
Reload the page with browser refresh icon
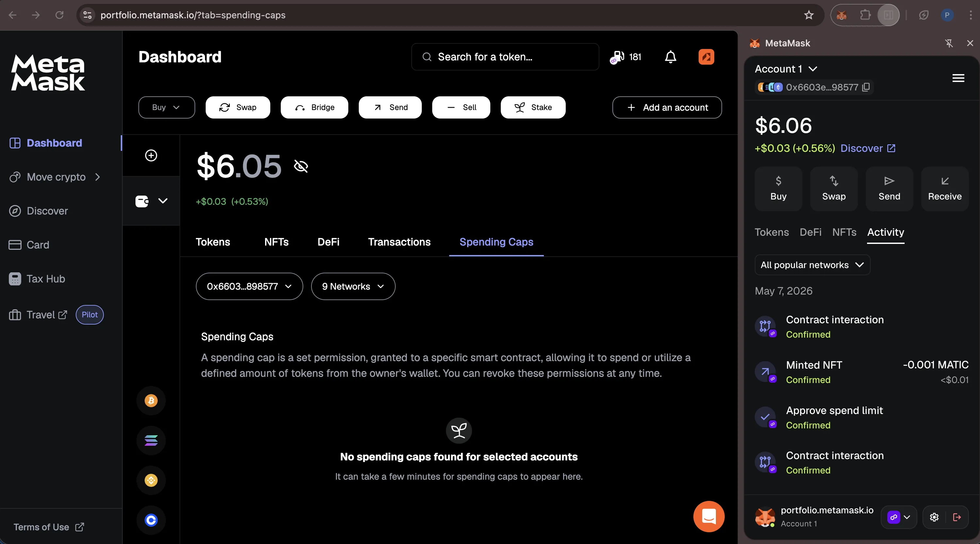[59, 15]
